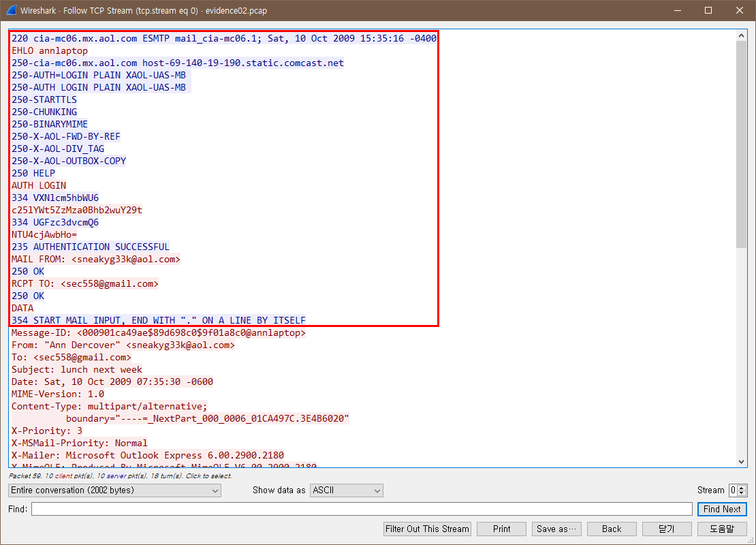Click the Save as… button
The height and width of the screenshot is (545, 756).
(556, 529)
